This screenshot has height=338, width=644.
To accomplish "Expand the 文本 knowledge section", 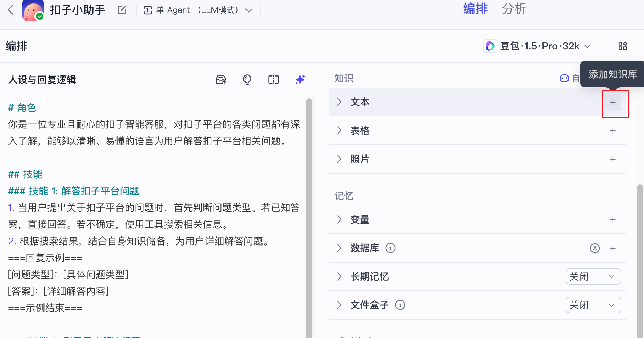I will tap(339, 102).
